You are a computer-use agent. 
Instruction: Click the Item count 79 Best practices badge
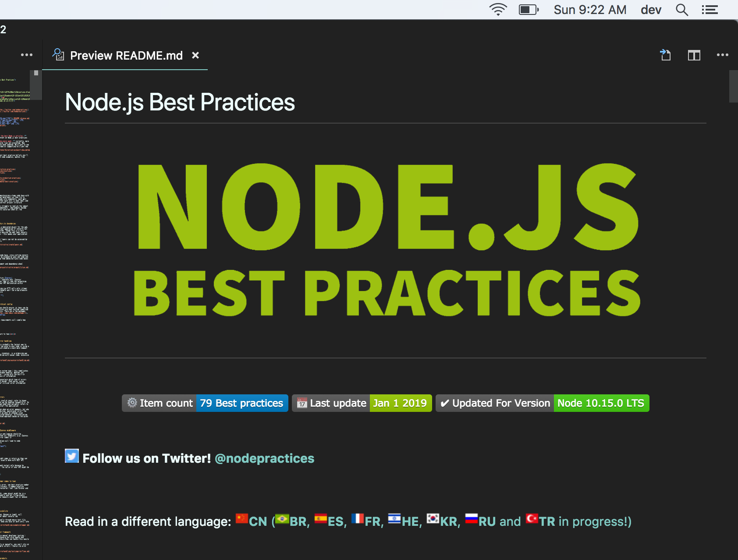point(205,403)
